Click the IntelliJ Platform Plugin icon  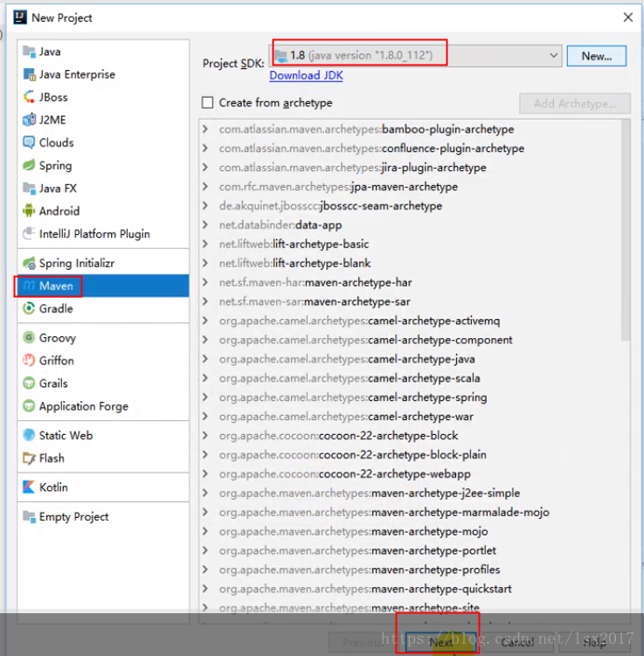(29, 233)
